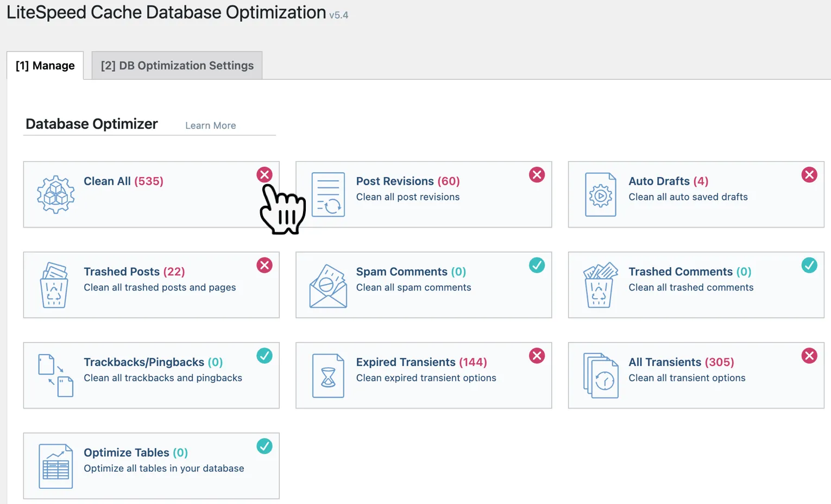Click the Trashed Posts recycle bin icon

tap(54, 285)
